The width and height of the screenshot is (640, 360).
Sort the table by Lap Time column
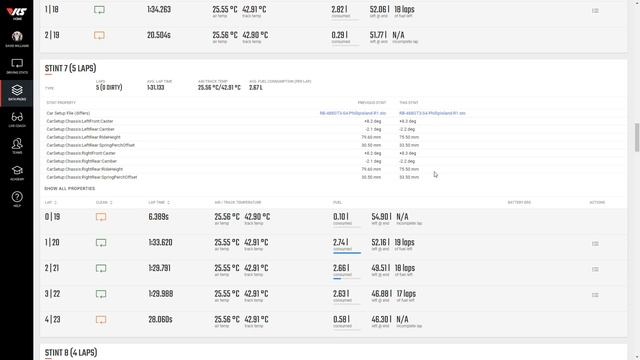[x=159, y=202]
